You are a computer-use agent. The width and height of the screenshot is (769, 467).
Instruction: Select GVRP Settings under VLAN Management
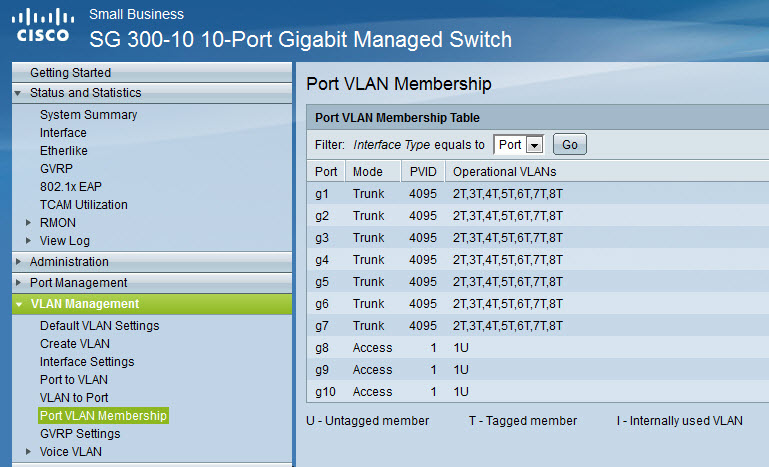80,434
